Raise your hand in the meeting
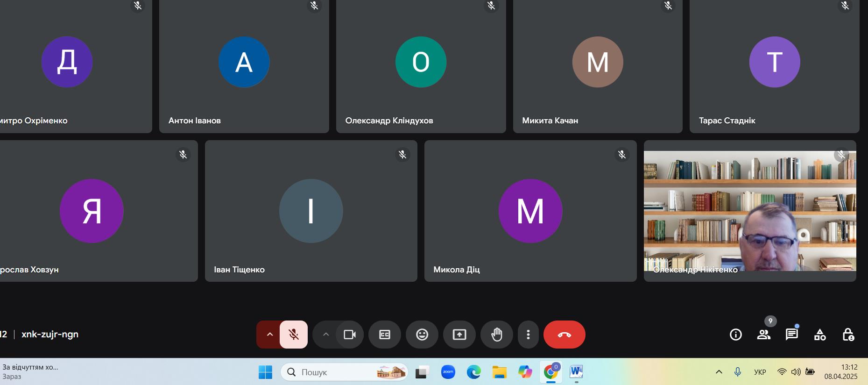Viewport: 868px width, 385px height. [x=497, y=335]
